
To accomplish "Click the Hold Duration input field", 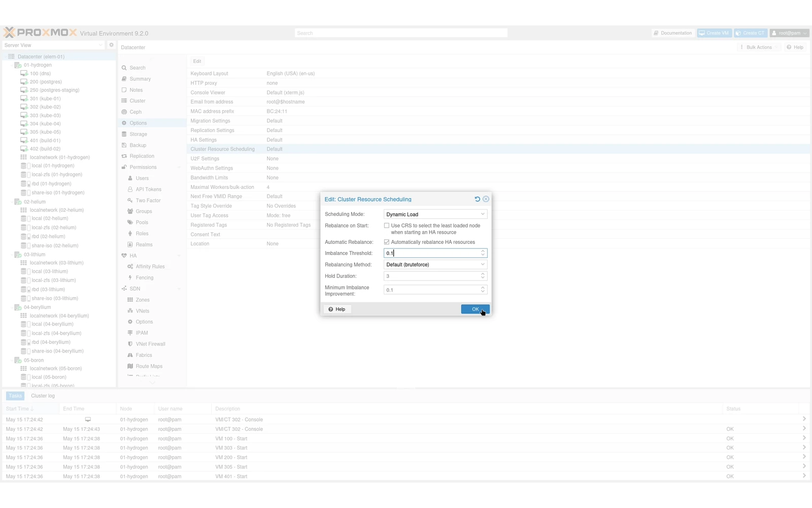I will click(431, 276).
